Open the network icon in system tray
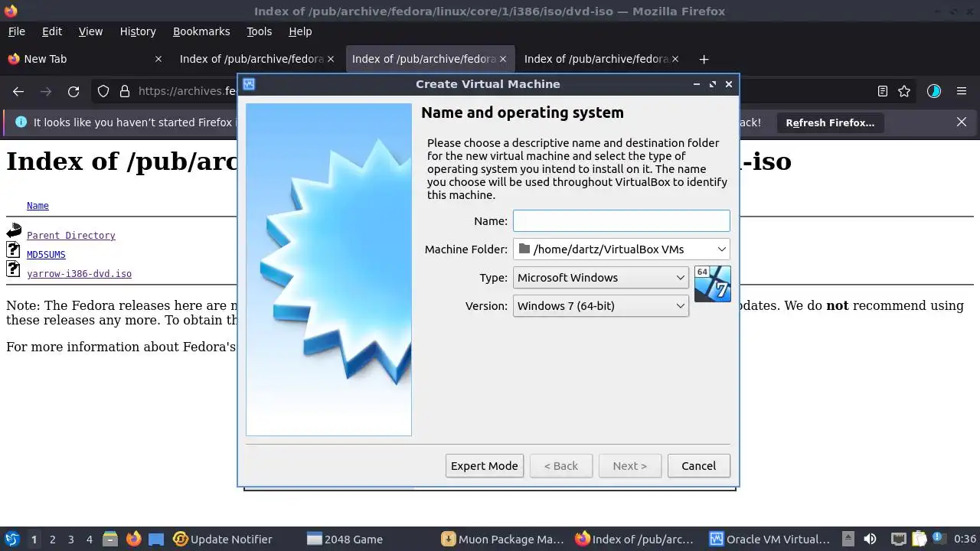Viewport: 980px width, 551px height. tap(899, 540)
